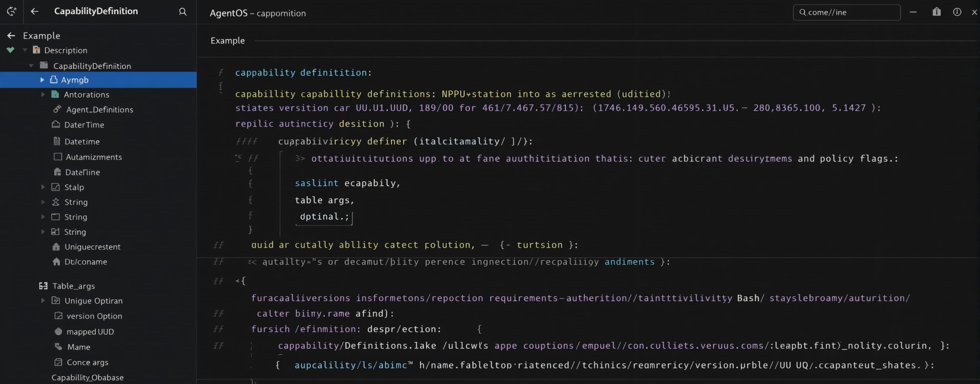980x384 pixels.
Task: Toggle the Stalp checked box
Action: pyautogui.click(x=56, y=187)
